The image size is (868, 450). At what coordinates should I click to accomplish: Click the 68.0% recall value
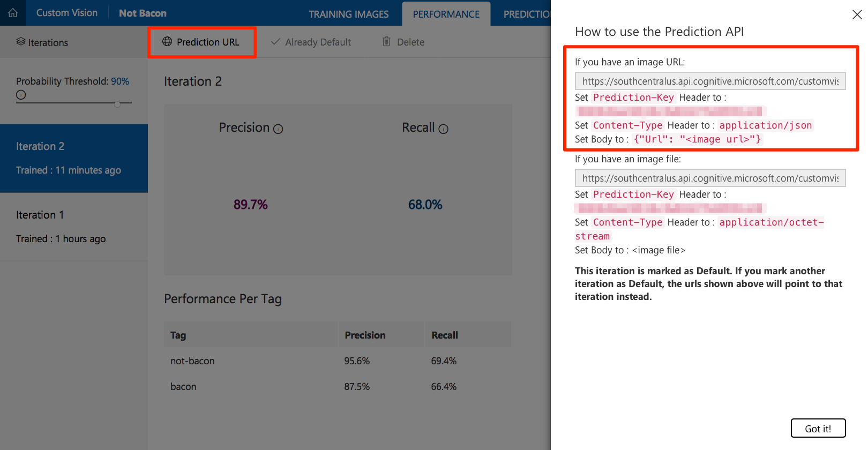click(425, 205)
